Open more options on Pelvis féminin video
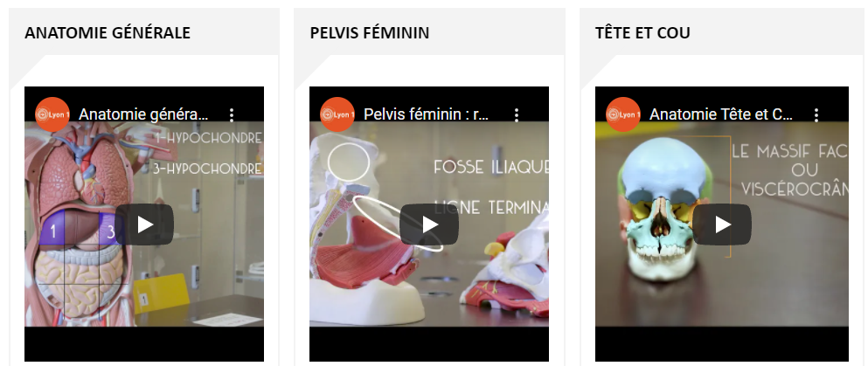This screenshot has height=366, width=868. click(x=517, y=115)
